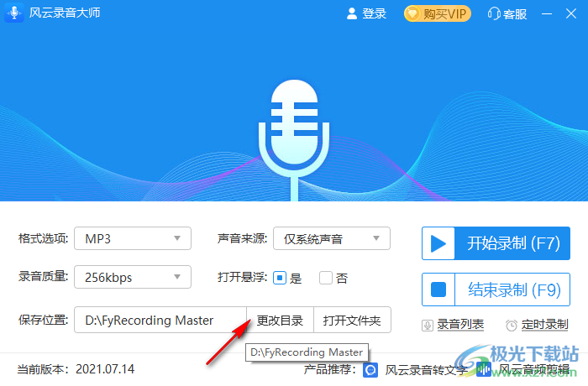Stop recording with 结束录制 (F9)
The width and height of the screenshot is (588, 386).
coord(496,289)
